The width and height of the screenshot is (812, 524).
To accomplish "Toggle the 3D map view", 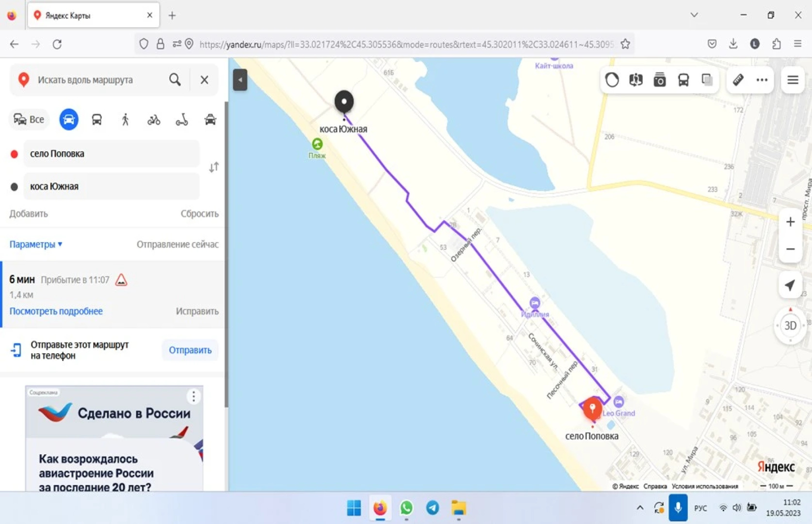I will click(790, 326).
